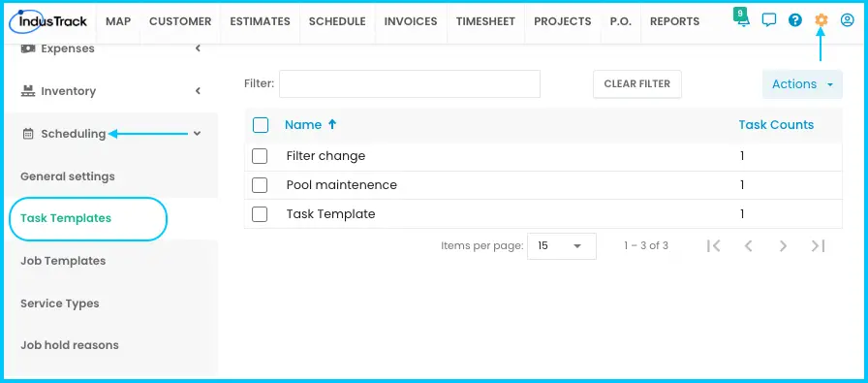868x383 pixels.
Task: Open General settings in sidebar
Action: point(68,176)
